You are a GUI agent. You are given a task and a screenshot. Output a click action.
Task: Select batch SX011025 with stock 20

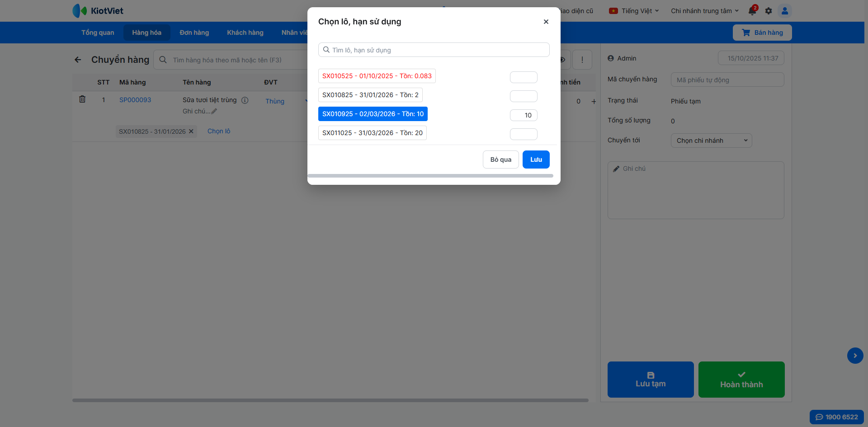click(373, 133)
